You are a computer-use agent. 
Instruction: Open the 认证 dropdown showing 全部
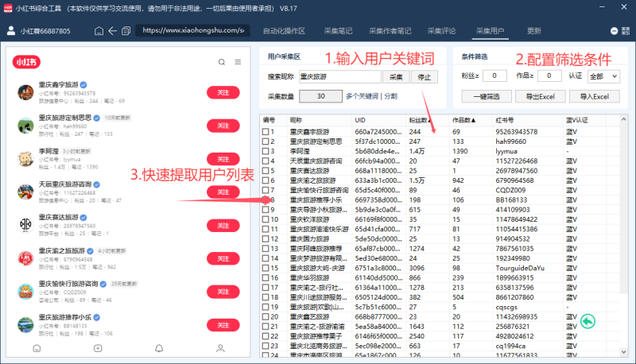(x=603, y=76)
